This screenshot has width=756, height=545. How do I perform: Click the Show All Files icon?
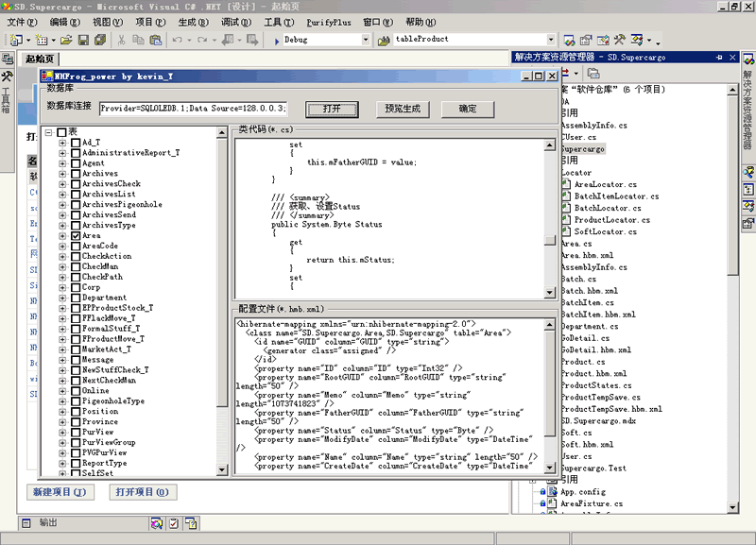(x=593, y=74)
